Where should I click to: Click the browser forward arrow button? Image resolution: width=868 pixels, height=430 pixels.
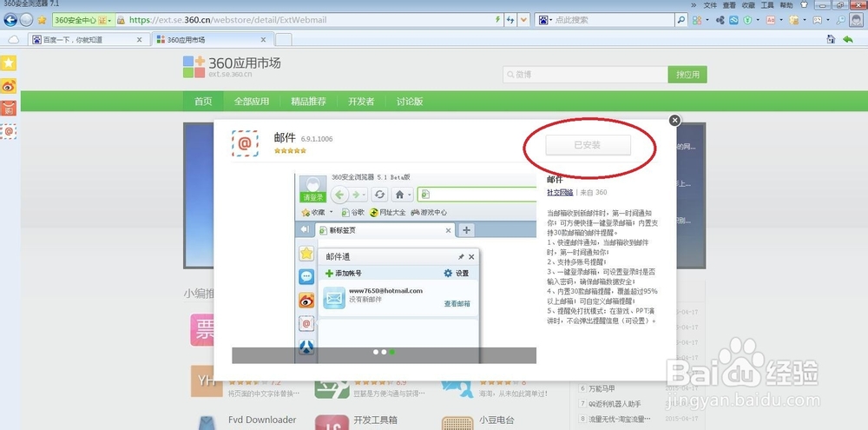pos(26,20)
